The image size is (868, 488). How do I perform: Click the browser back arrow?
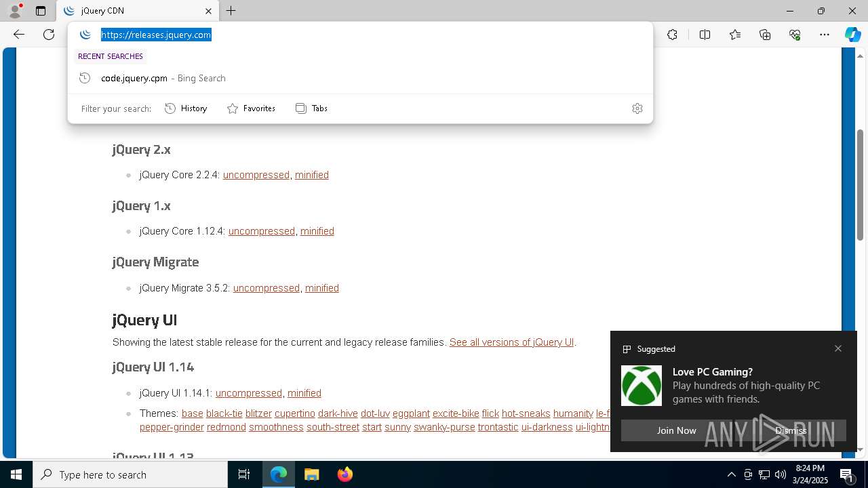[x=19, y=35]
